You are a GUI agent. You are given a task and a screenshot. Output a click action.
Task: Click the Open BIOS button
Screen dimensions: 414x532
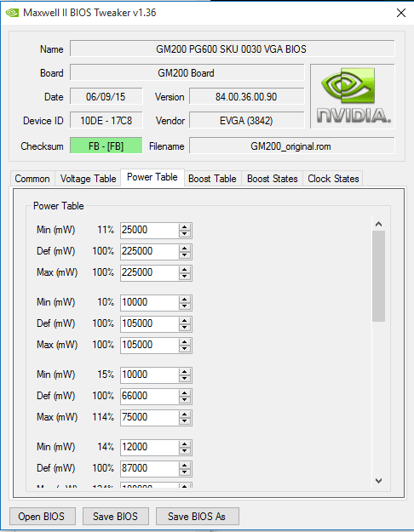(42, 516)
